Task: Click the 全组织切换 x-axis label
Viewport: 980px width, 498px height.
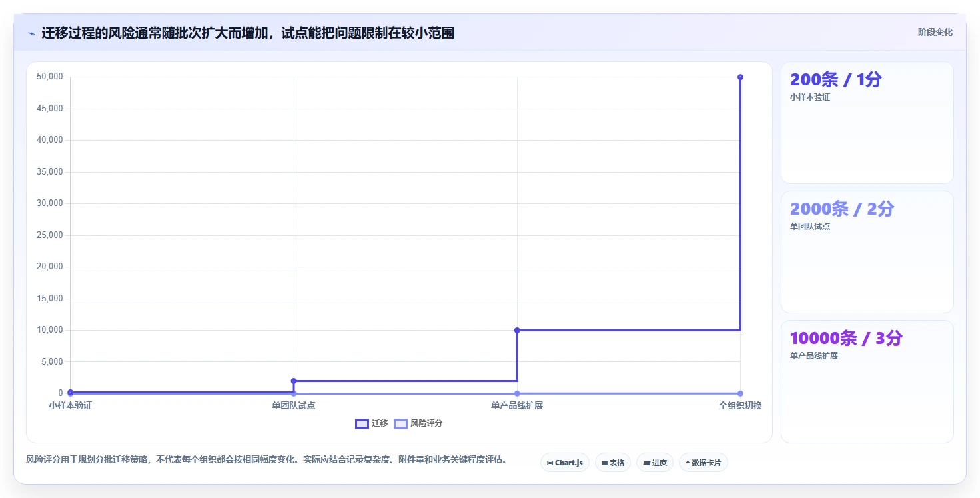Action: pyautogui.click(x=740, y=405)
